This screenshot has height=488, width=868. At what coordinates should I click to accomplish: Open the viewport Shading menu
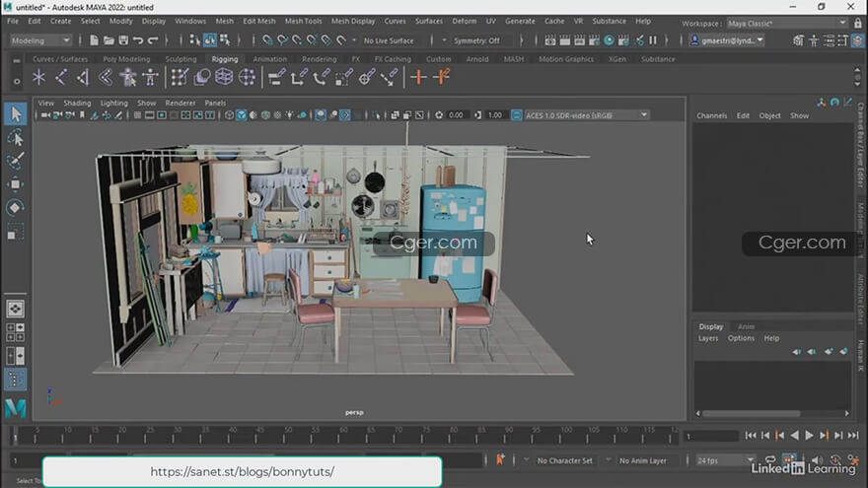click(x=77, y=103)
